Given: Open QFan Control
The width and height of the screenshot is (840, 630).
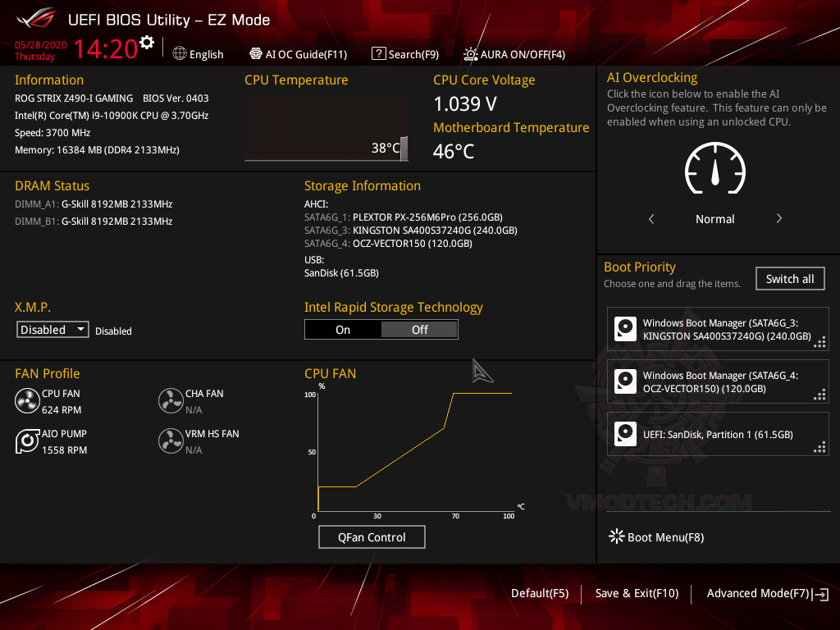Looking at the screenshot, I should (x=372, y=536).
